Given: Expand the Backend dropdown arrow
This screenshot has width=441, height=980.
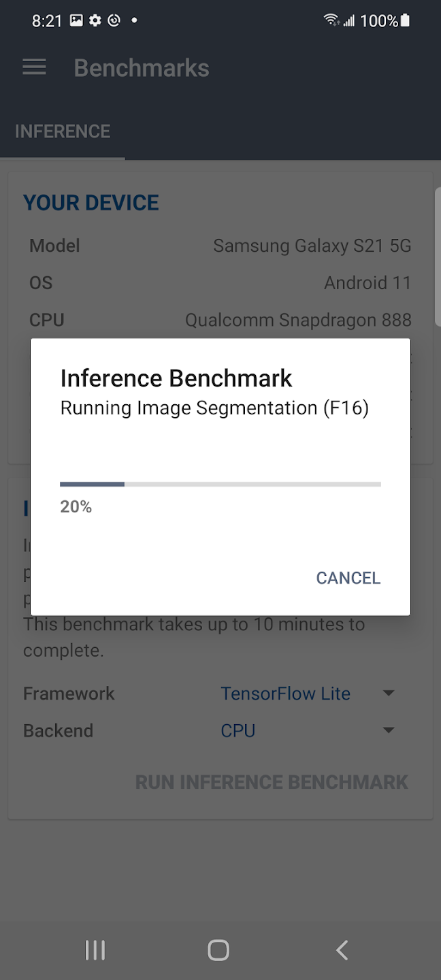Looking at the screenshot, I should 389,730.
